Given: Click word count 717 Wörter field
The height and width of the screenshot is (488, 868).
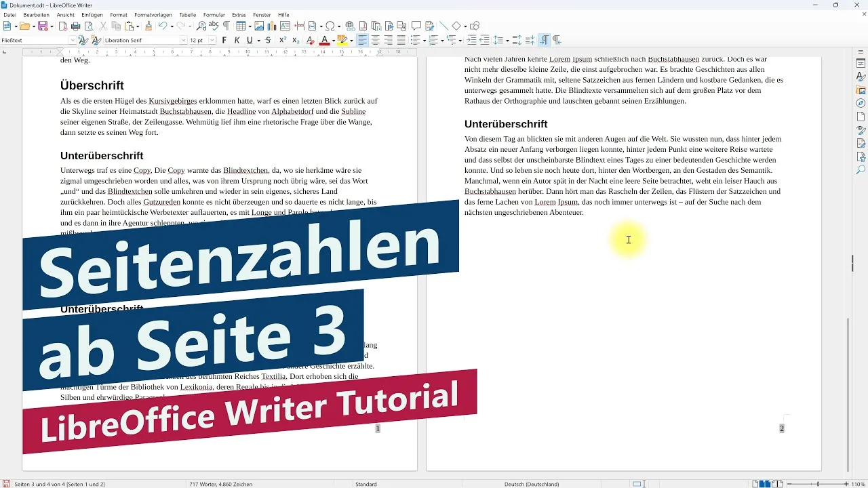Looking at the screenshot, I should point(220,484).
